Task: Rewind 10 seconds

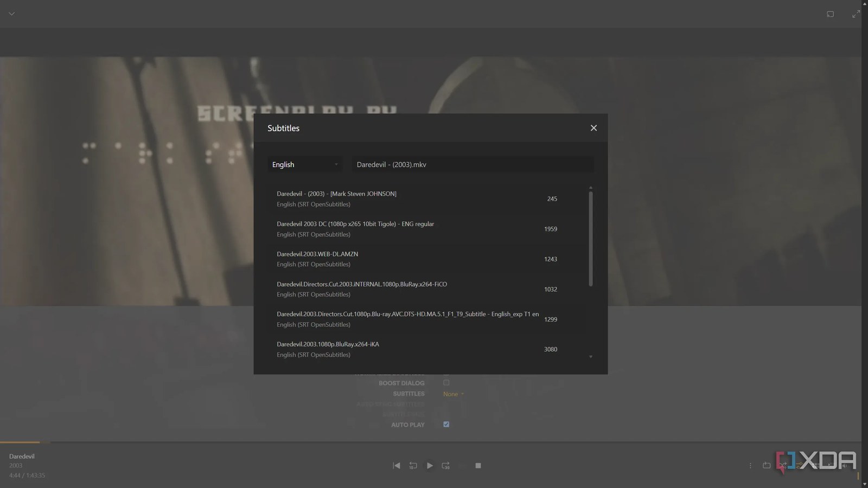Action: click(x=413, y=466)
